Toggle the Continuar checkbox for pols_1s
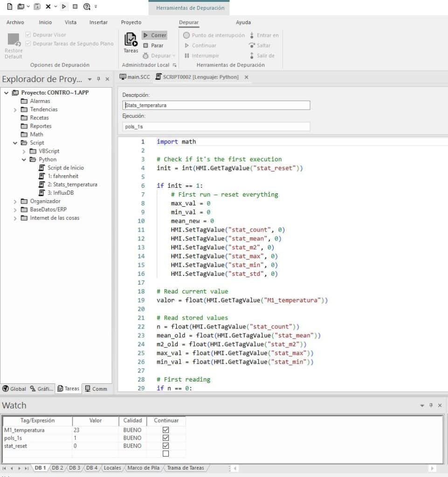Screen dimensions: 448x477 (x=165, y=438)
